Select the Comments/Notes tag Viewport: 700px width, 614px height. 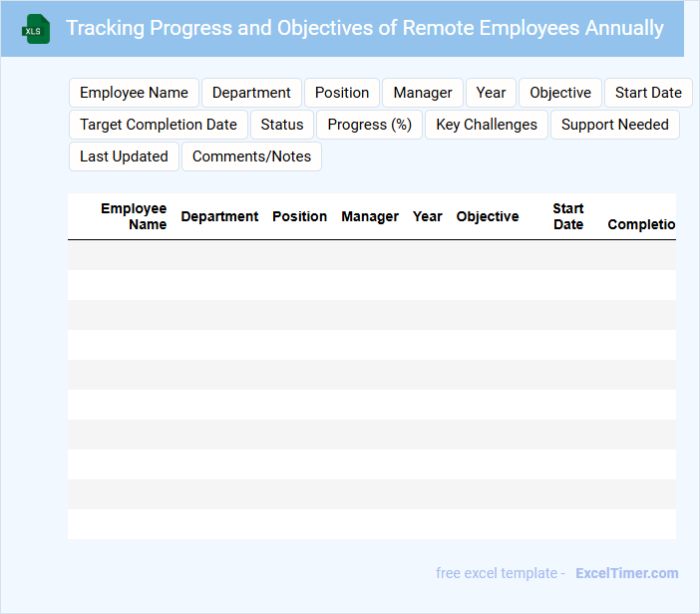[251, 156]
